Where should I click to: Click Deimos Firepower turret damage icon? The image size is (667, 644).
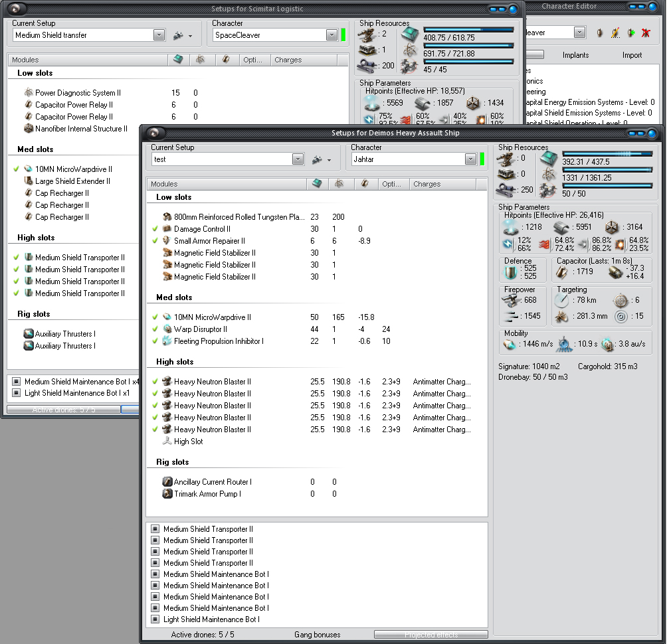click(x=510, y=301)
